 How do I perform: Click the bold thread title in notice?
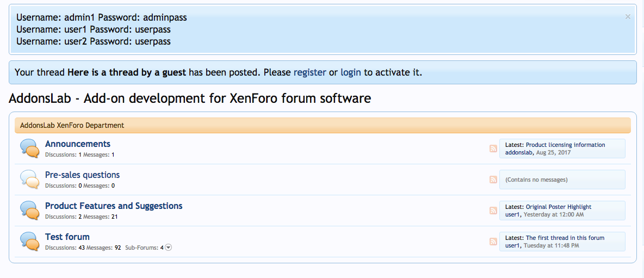click(x=127, y=73)
